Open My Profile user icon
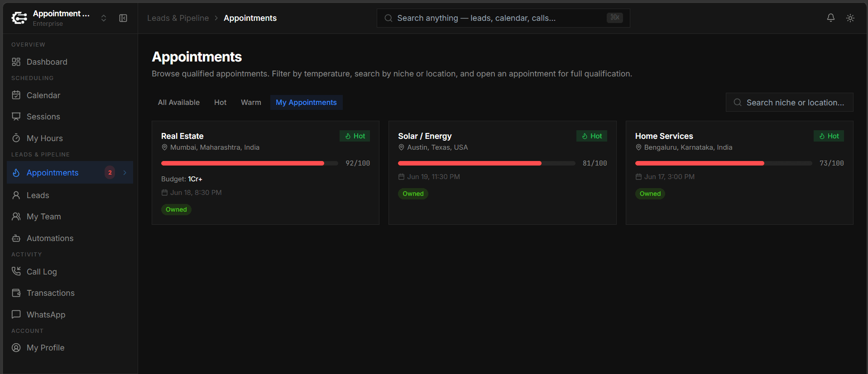Screen dimensions: 868x374 16,348
